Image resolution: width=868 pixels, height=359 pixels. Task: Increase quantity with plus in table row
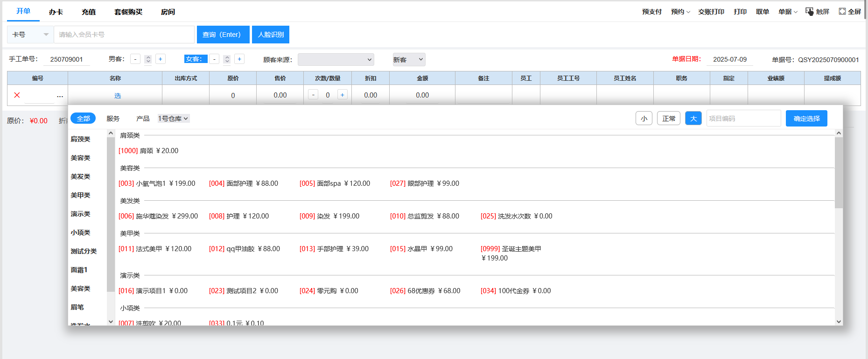[342, 95]
